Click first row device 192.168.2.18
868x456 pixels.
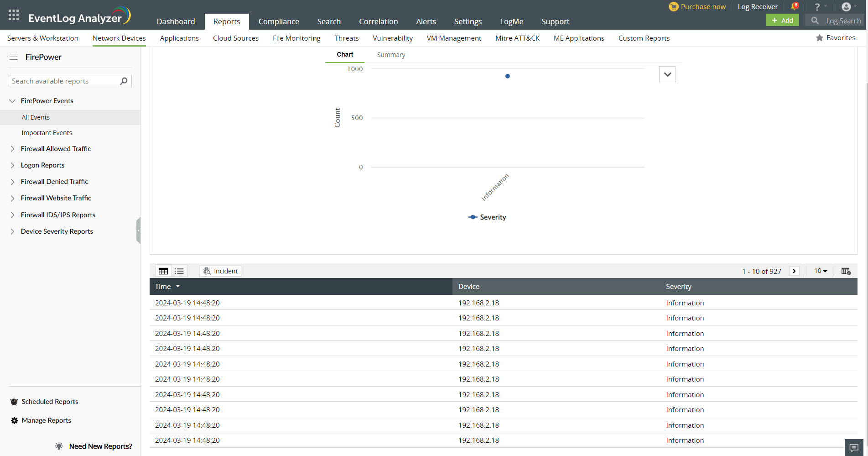coord(478,303)
